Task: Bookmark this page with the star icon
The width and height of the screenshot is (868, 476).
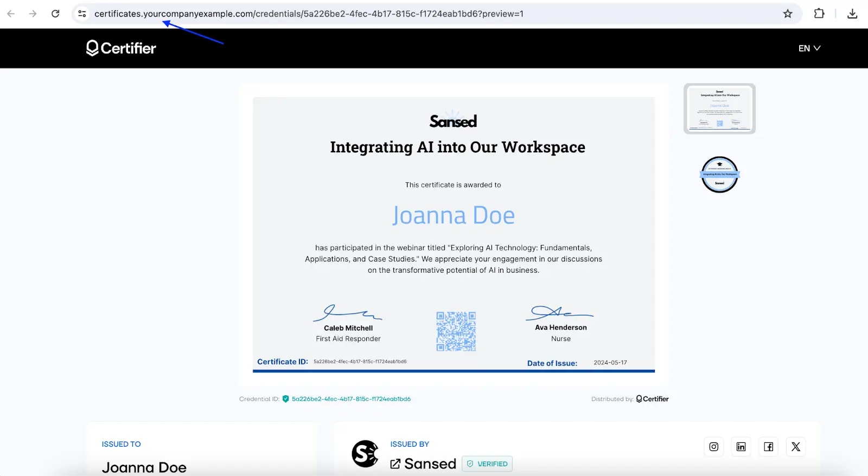Action: tap(788, 14)
